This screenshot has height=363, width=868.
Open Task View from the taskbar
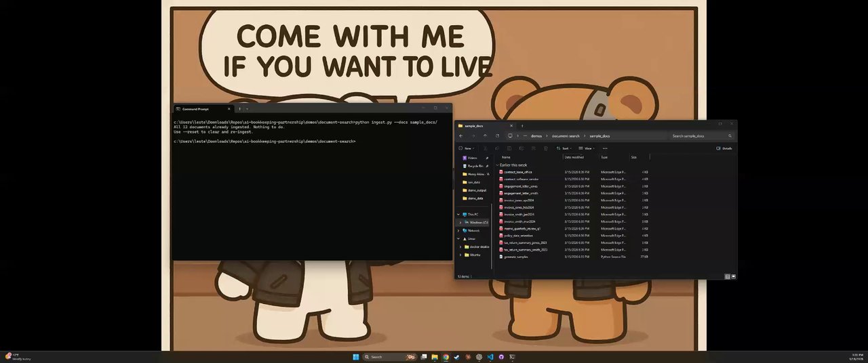(x=424, y=357)
